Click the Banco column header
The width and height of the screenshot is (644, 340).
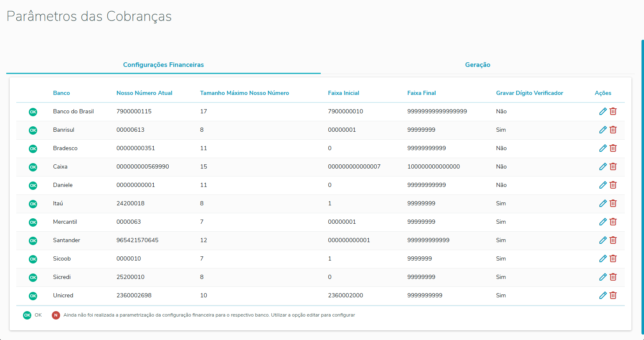pos(61,93)
